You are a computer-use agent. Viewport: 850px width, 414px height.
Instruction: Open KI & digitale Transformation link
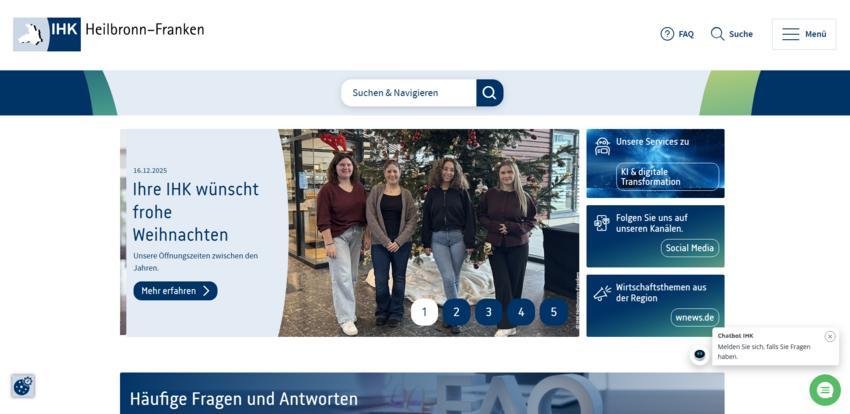click(667, 177)
